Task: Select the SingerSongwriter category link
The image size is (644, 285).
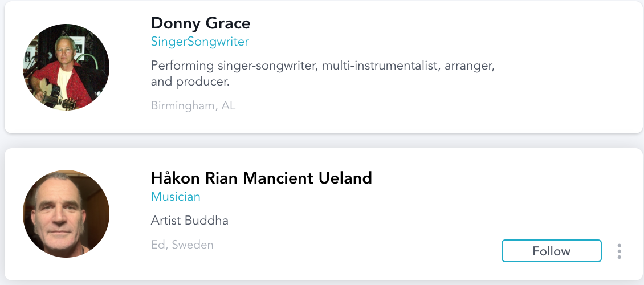Action: point(199,42)
